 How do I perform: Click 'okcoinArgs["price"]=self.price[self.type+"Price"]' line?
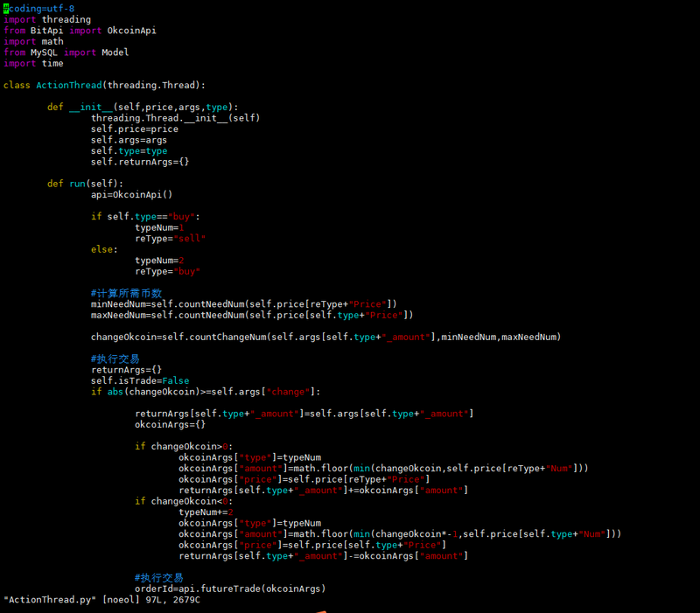coord(312,545)
